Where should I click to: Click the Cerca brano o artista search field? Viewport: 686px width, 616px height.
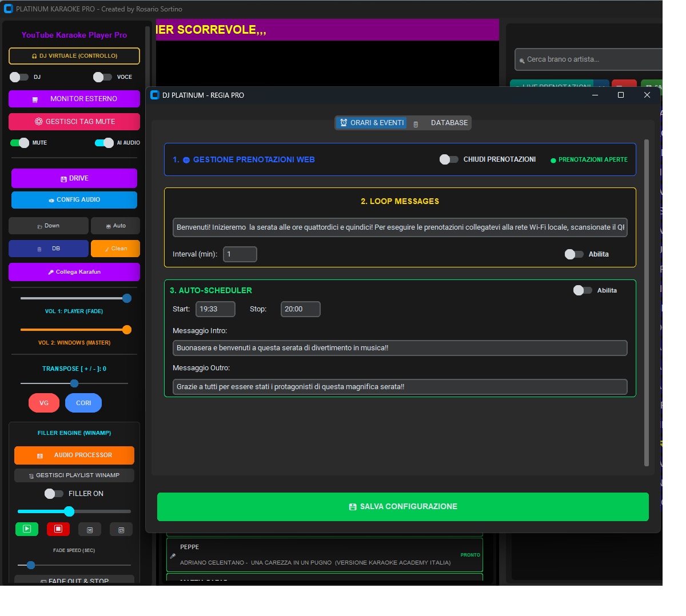click(x=589, y=59)
